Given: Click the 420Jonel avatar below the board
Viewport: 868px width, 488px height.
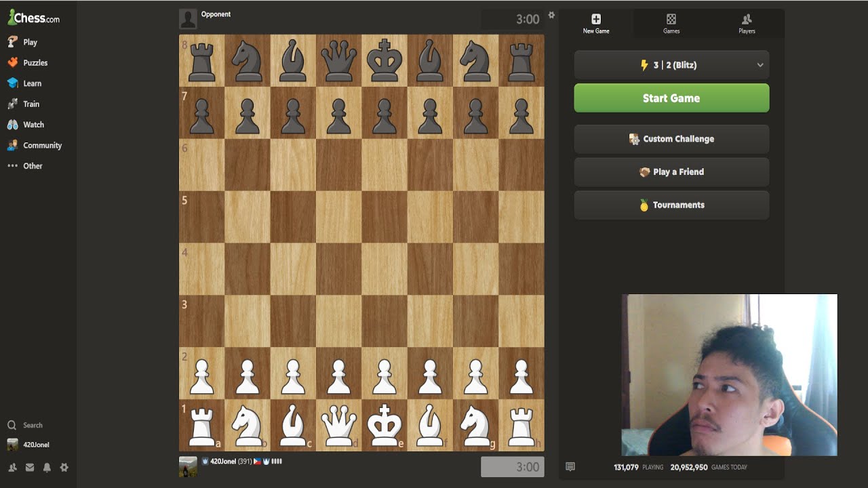Looking at the screenshot, I should click(x=189, y=466).
